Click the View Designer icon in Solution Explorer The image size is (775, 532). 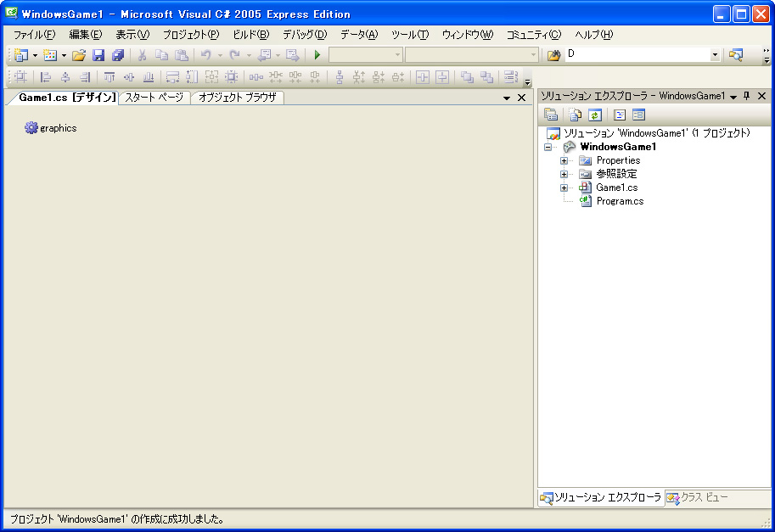(638, 115)
